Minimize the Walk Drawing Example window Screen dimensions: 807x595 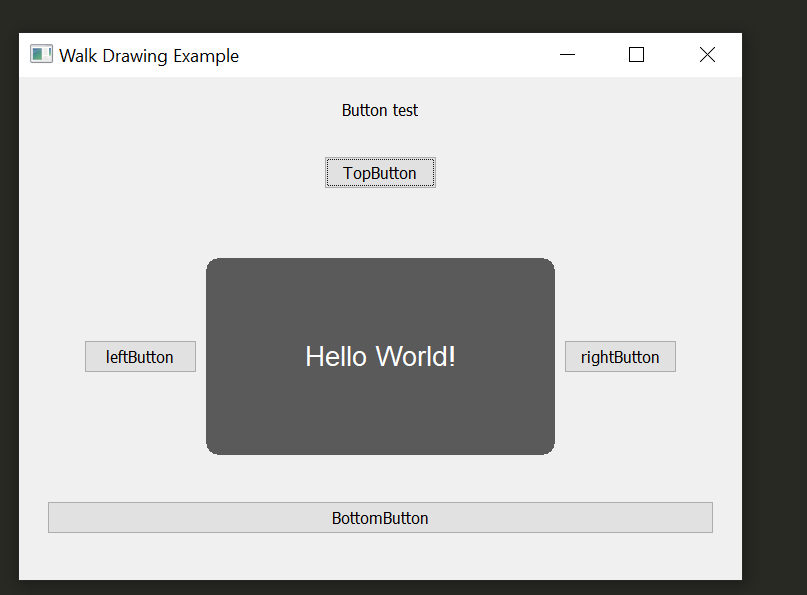click(567, 55)
